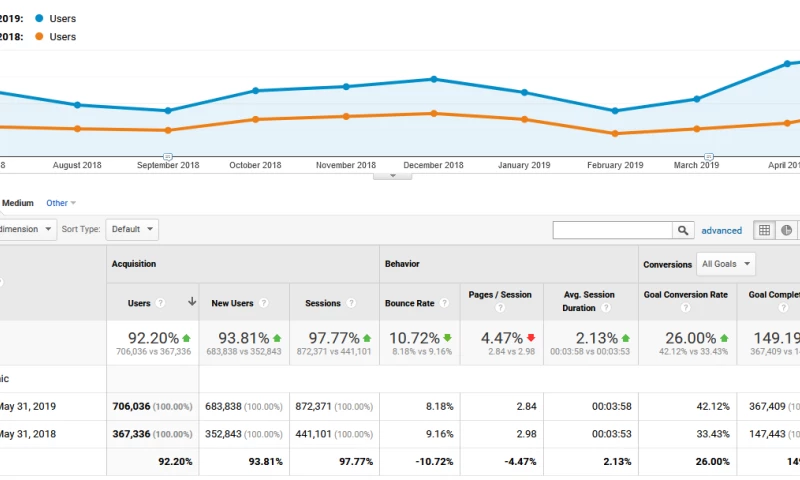Open the Sort Type Default dropdown
Screen dimensions: 800x480
132,229
